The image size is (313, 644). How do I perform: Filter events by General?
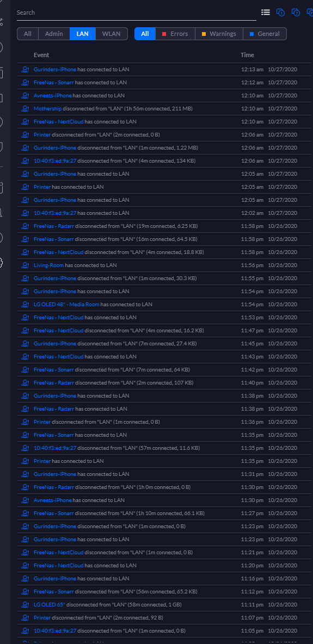click(265, 34)
